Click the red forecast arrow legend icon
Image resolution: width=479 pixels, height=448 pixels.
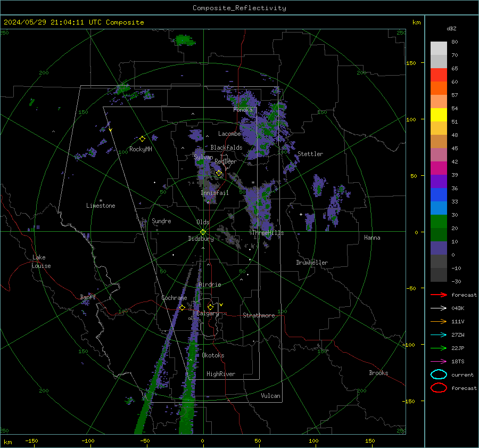[x=439, y=295]
